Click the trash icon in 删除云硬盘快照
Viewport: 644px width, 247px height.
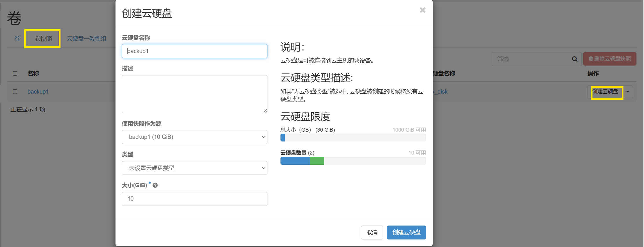591,59
